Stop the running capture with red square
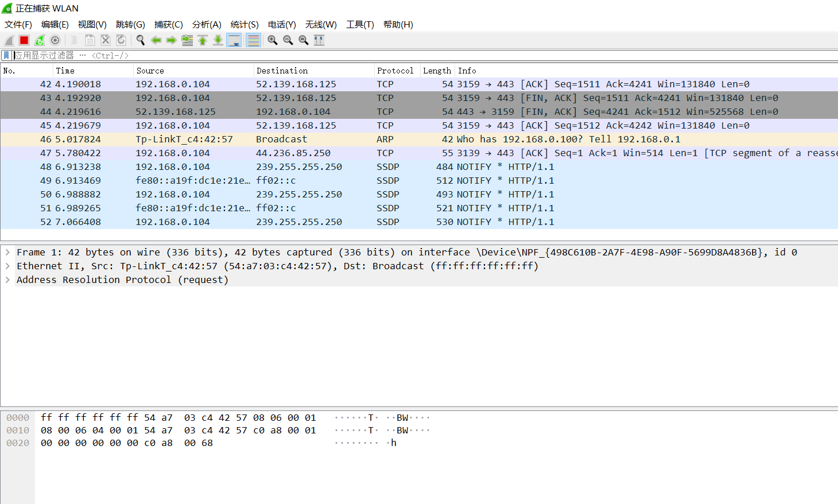The height and width of the screenshot is (504, 838). [x=24, y=40]
